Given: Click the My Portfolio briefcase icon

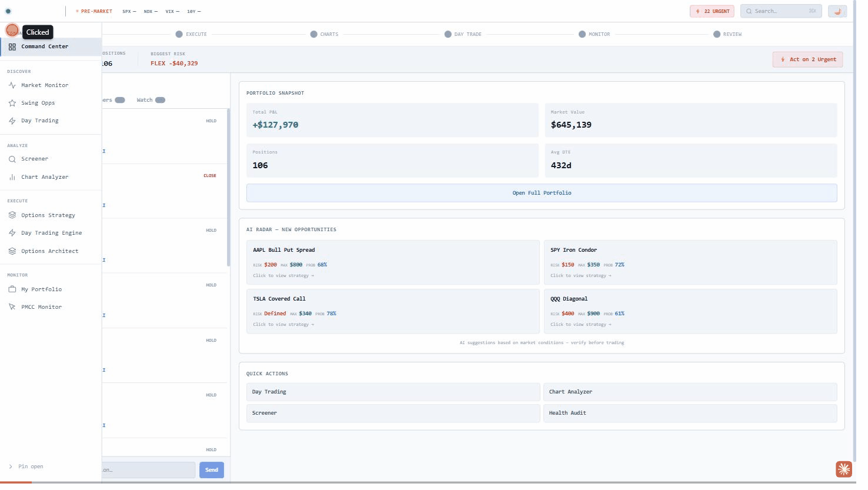Looking at the screenshot, I should [x=12, y=289].
